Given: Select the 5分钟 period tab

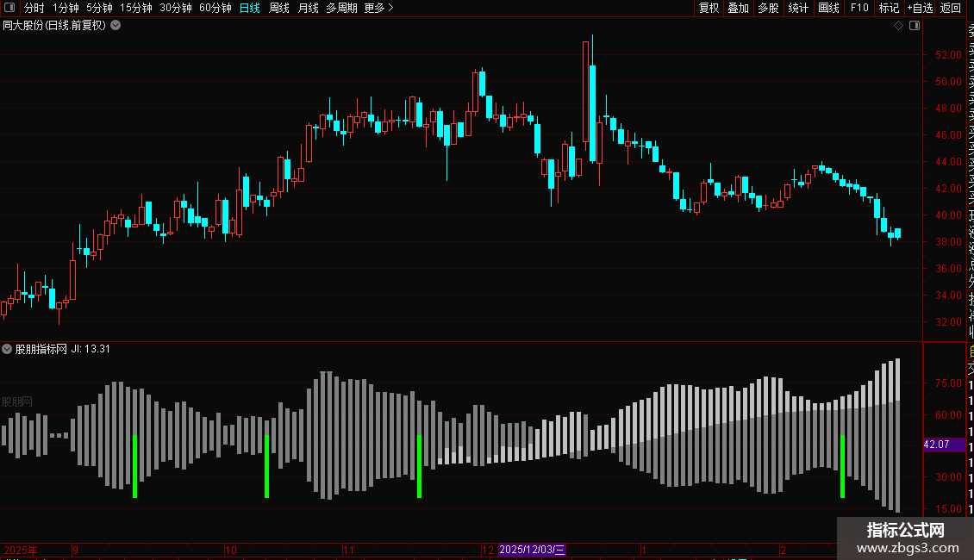Looking at the screenshot, I should (x=99, y=8).
